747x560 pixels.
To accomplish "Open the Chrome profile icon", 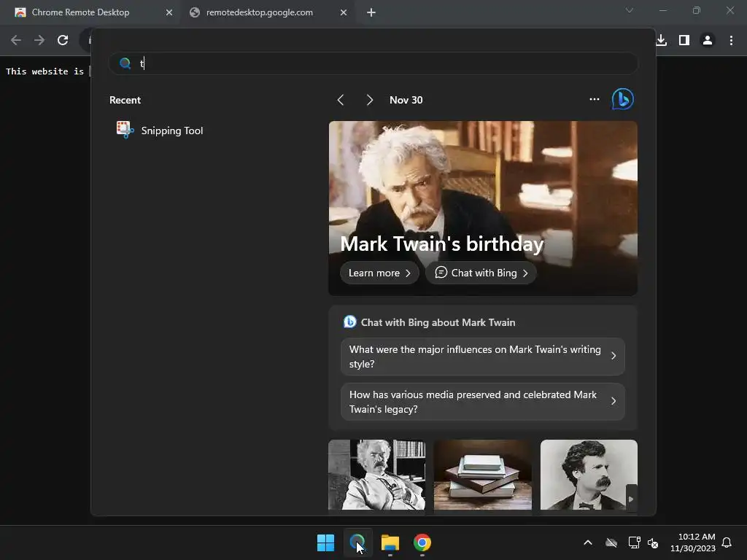I will pyautogui.click(x=708, y=40).
